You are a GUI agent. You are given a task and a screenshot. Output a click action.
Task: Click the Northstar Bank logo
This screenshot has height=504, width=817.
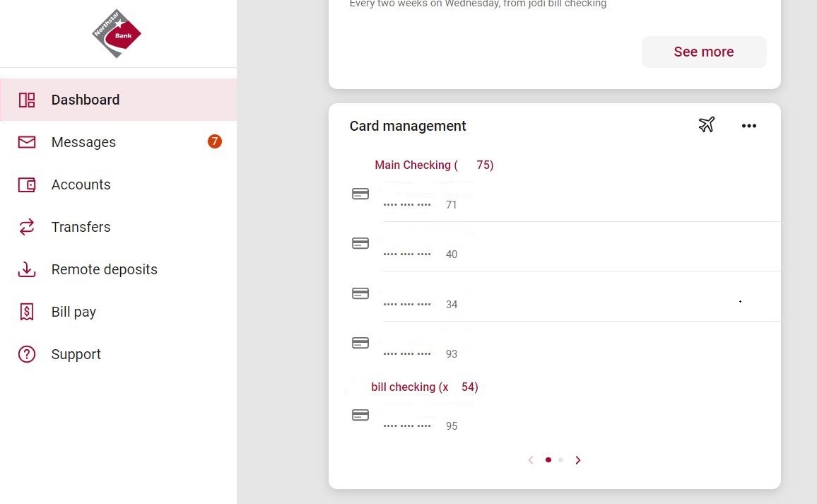click(117, 33)
